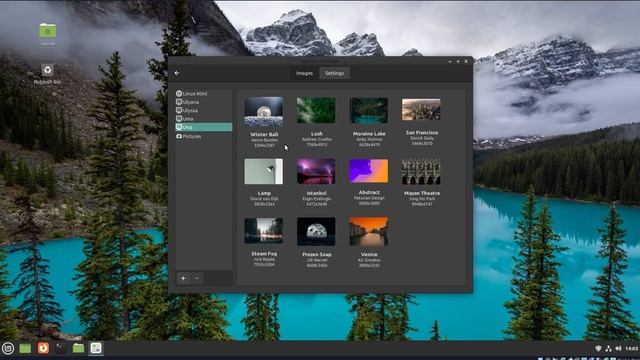Click the Backgrounds app taskbar button
This screenshot has height=360, width=640.
tap(96, 348)
